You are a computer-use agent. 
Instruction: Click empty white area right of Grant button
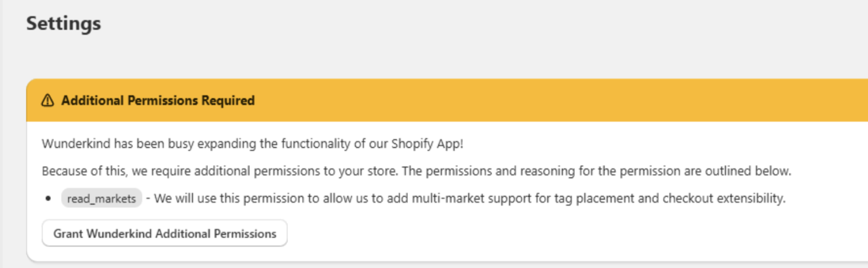pos(560,233)
